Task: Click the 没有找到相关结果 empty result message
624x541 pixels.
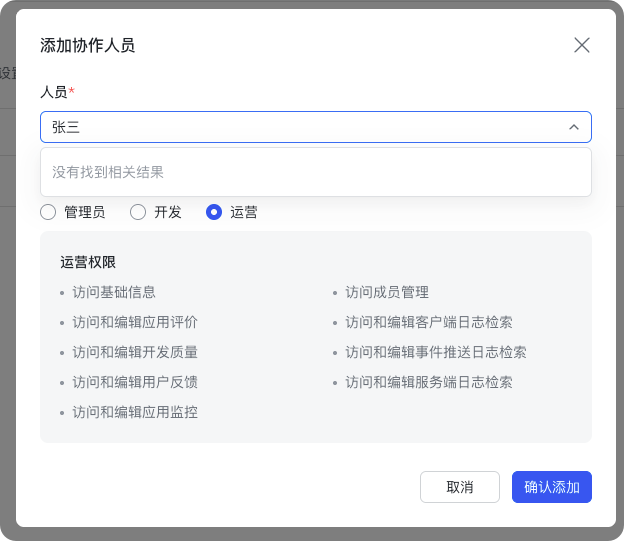Action: [x=108, y=172]
